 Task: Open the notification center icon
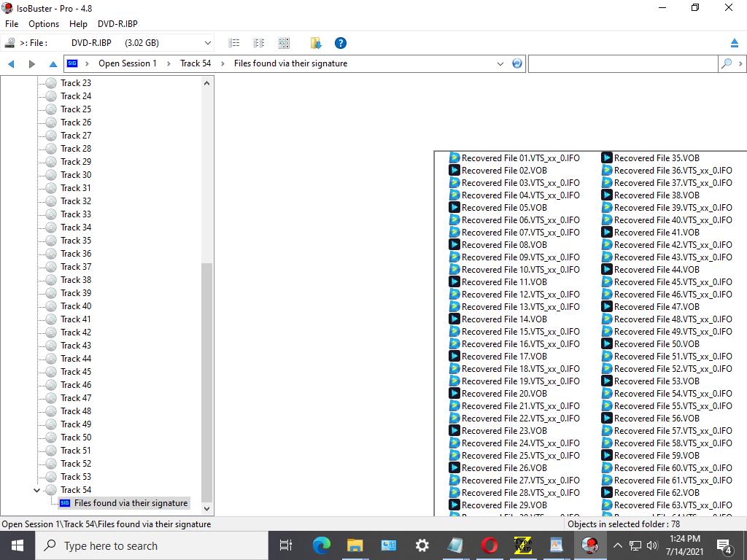(x=724, y=545)
